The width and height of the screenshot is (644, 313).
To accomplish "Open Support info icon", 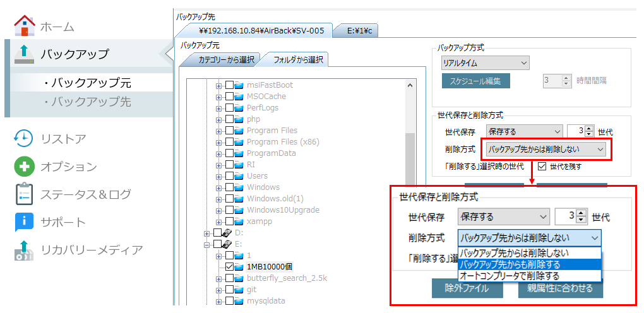I will [24, 221].
